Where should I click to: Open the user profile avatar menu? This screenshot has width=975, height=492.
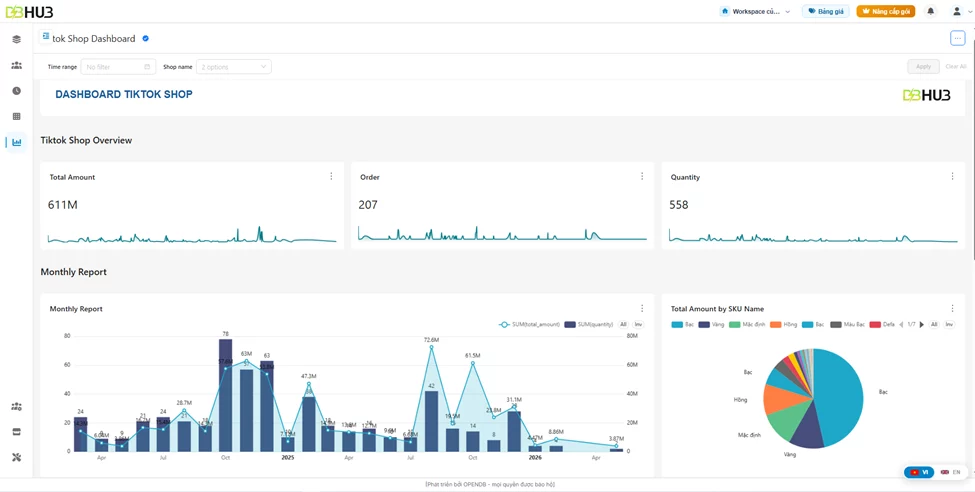pyautogui.click(x=957, y=11)
